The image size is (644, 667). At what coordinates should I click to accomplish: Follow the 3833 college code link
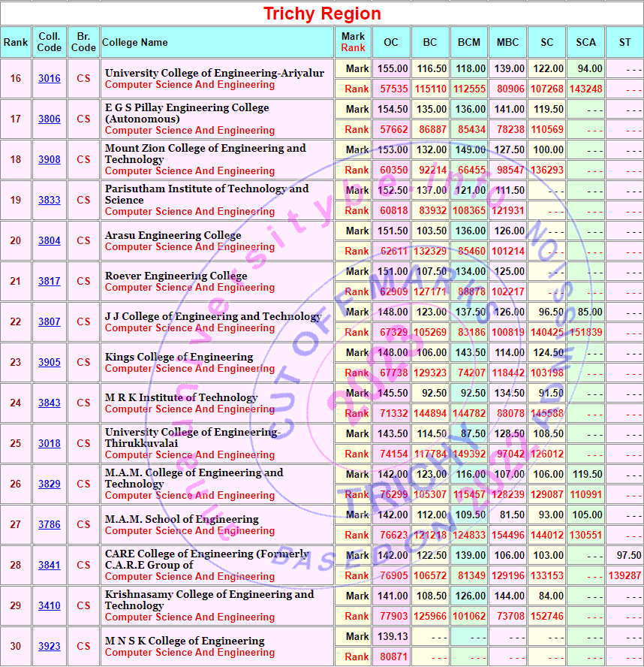coord(50,201)
